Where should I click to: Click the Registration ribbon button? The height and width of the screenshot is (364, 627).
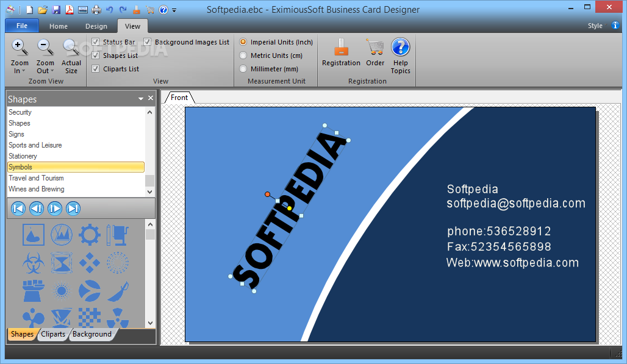341,52
